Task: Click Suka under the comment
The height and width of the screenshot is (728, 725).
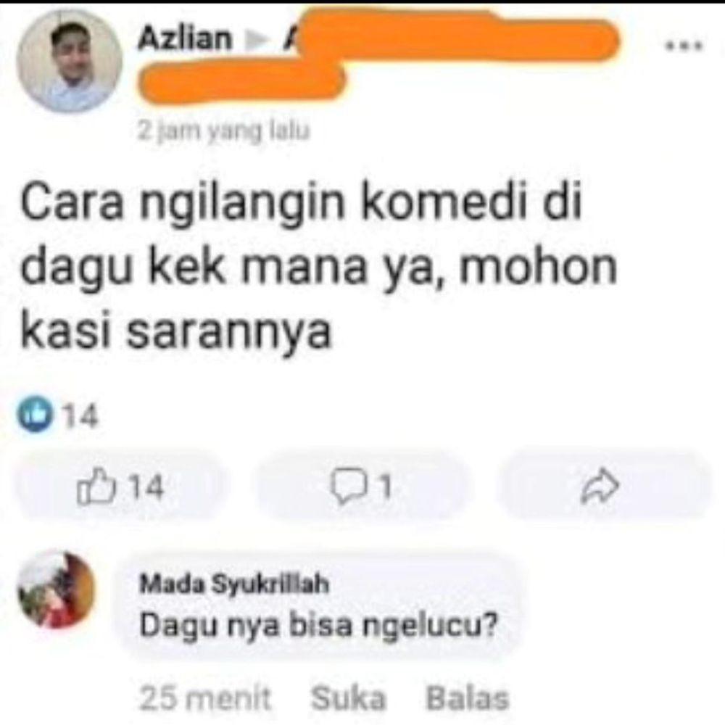Action: (x=348, y=698)
